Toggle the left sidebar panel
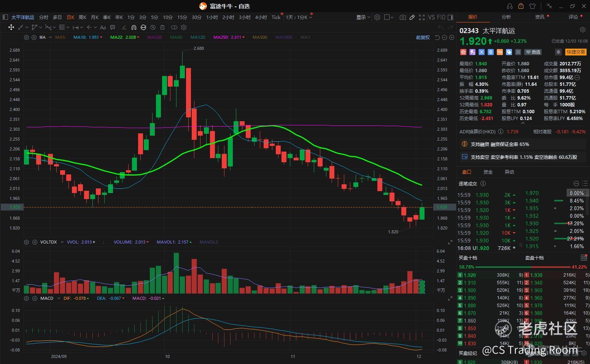 pos(5,17)
